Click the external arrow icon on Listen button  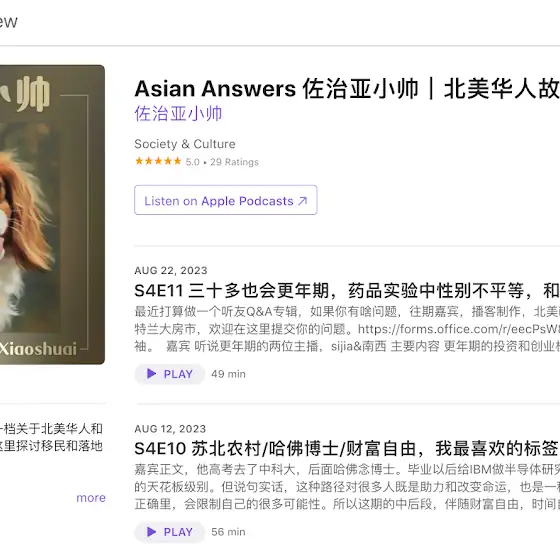click(x=302, y=201)
